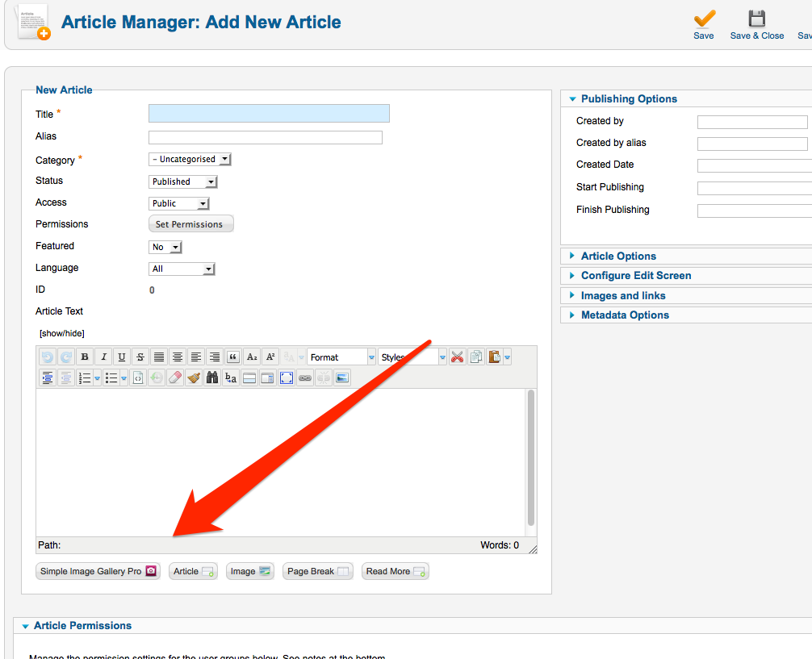812x659 pixels.
Task: Insert a bulleted list
Action: tap(111, 378)
